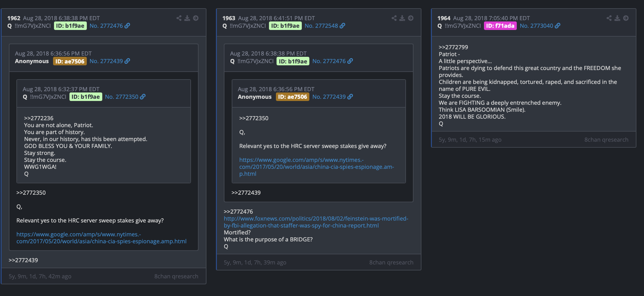The image size is (644, 296).
Task: Click 'What is the purpose of a BRIDGE?' line
Action: click(268, 239)
